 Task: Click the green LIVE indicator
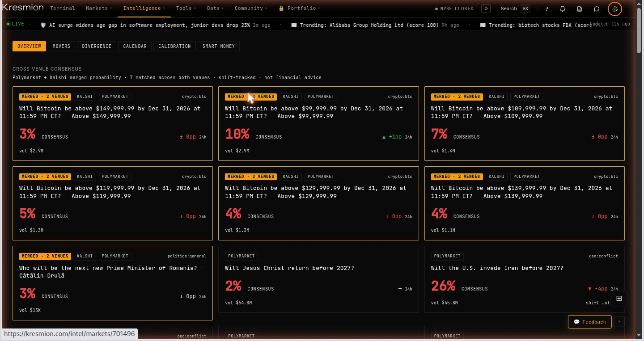tap(16, 24)
